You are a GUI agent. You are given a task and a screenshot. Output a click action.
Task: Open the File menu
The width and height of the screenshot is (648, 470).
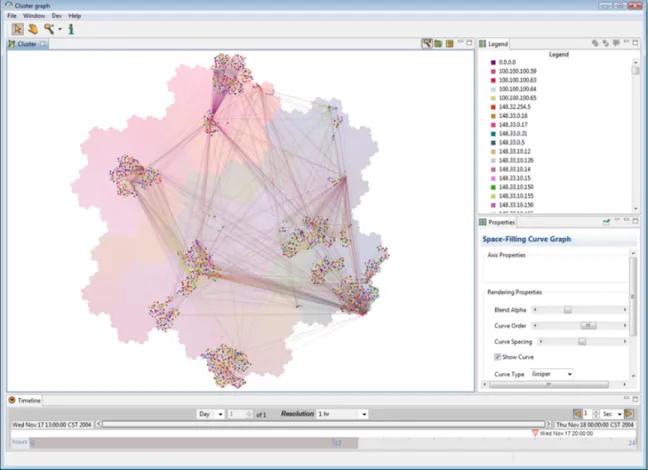tap(12, 16)
